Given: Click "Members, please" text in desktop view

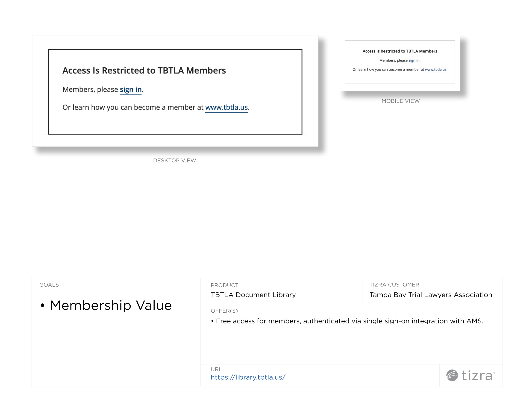Looking at the screenshot, I should click(x=90, y=89).
